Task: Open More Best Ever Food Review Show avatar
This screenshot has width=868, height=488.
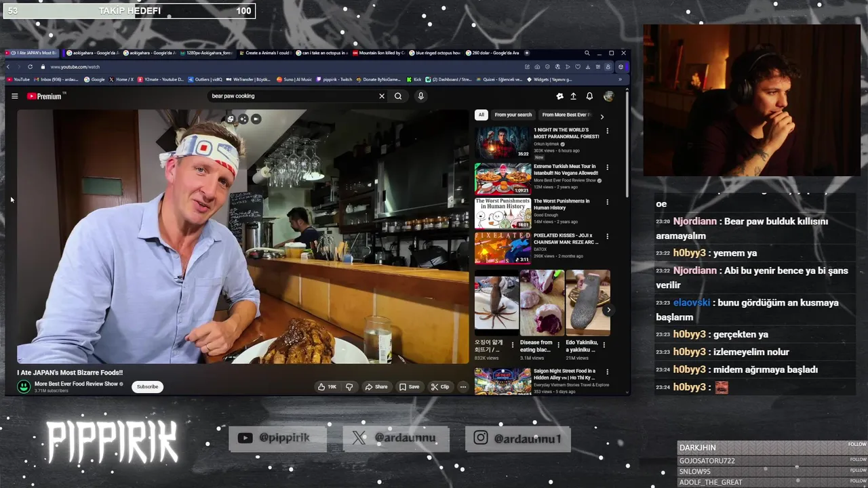Action: click(x=24, y=386)
